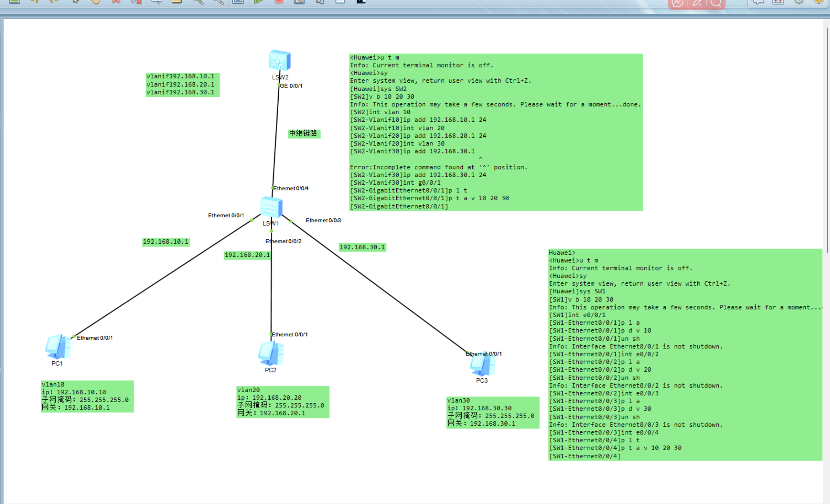Select the vlan30 info note under PC3
The image size is (830, 504).
tap(493, 412)
